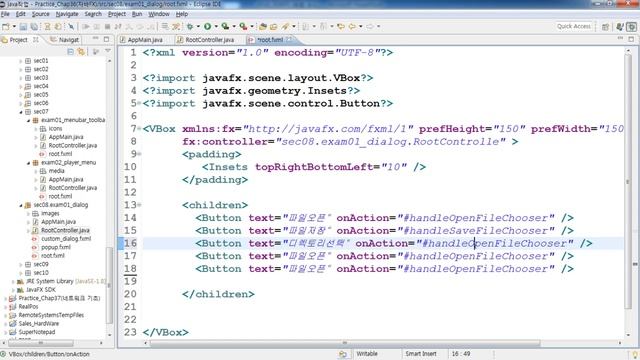Open the Window menu
The image size is (640, 360).
159,14
